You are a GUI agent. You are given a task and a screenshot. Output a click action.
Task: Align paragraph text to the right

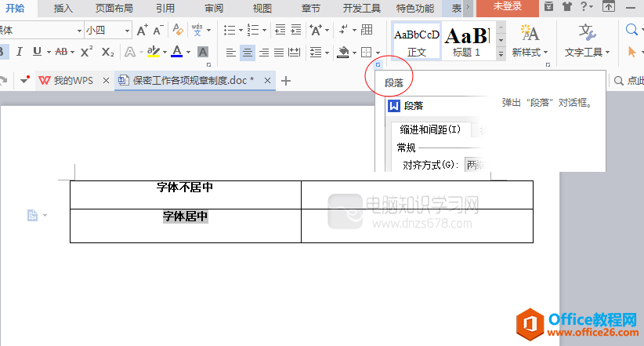pos(264,53)
